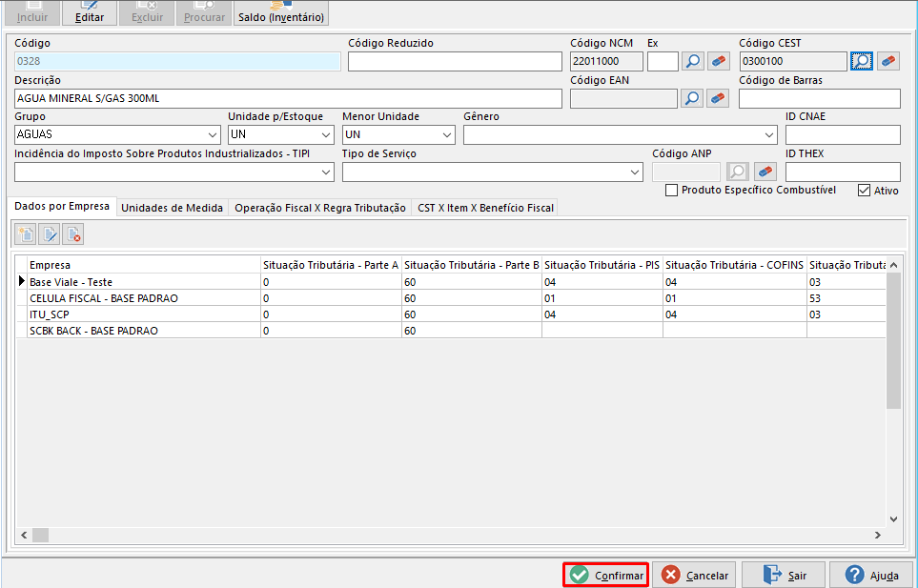
Task: Click the edit record icon in Dados por Empresa
Action: point(50,234)
